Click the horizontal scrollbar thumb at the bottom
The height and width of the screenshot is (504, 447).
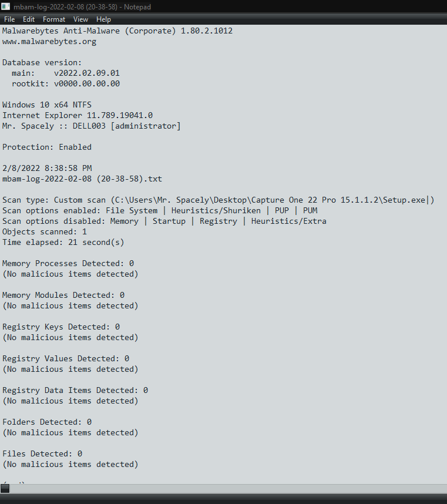coord(5,489)
